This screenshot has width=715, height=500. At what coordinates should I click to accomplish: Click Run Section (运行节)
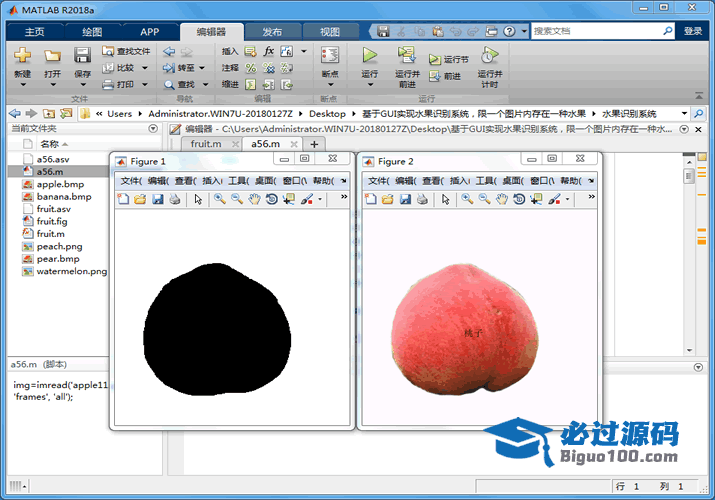point(449,59)
